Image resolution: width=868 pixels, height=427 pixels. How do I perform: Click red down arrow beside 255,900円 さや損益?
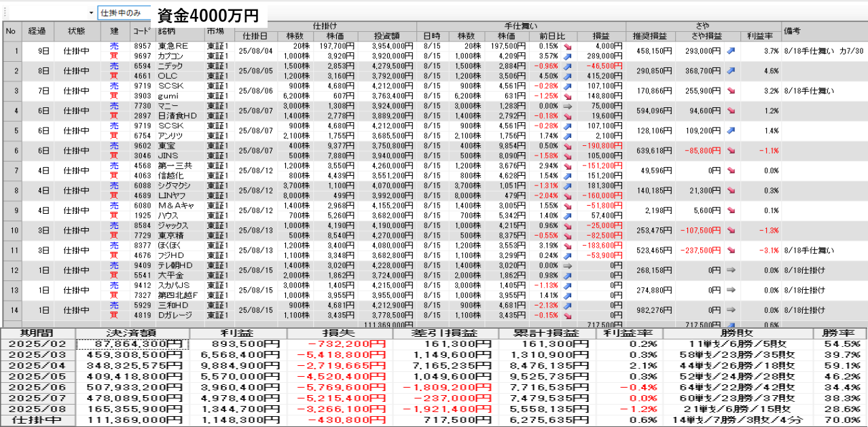pyautogui.click(x=730, y=90)
